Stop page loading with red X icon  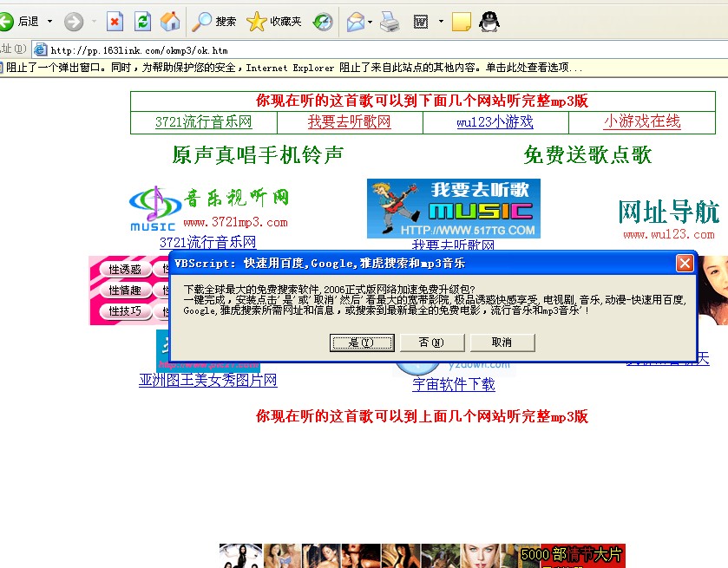tap(115, 22)
